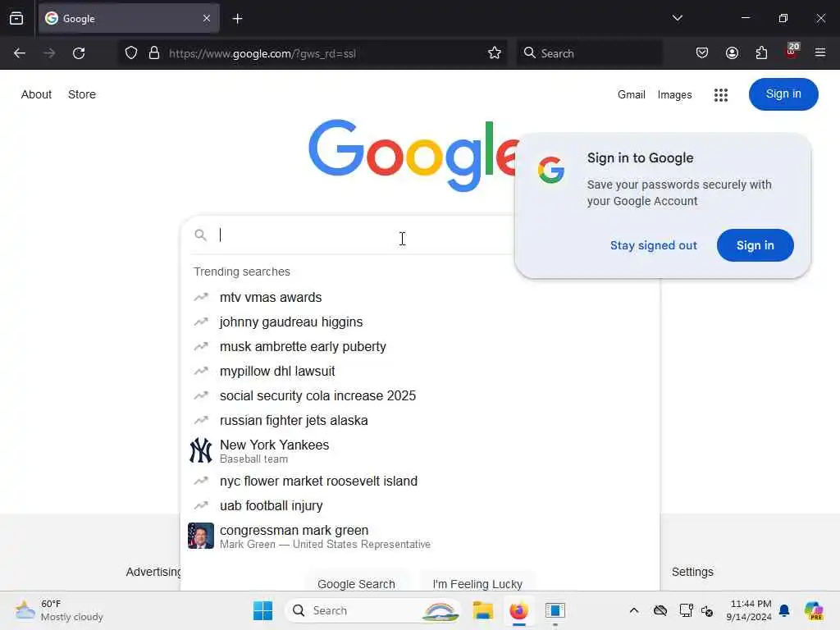Reload the current page
The height and width of the screenshot is (630, 840).
(x=79, y=53)
